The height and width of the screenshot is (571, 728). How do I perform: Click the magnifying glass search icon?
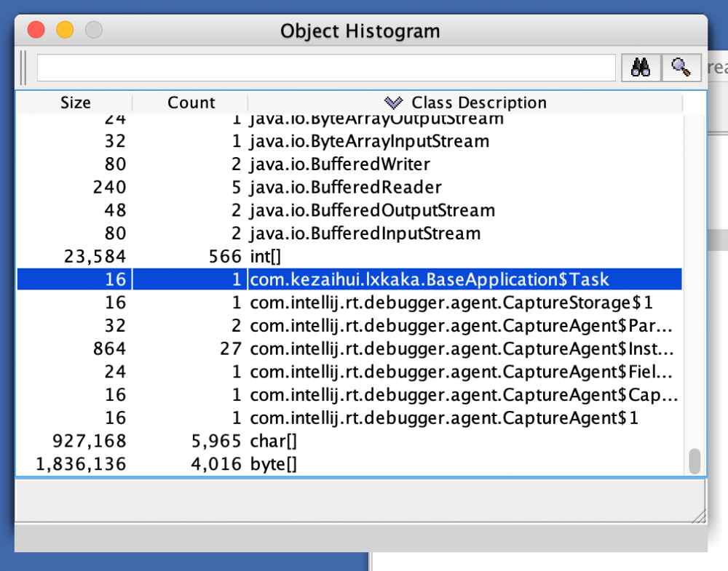(681, 68)
